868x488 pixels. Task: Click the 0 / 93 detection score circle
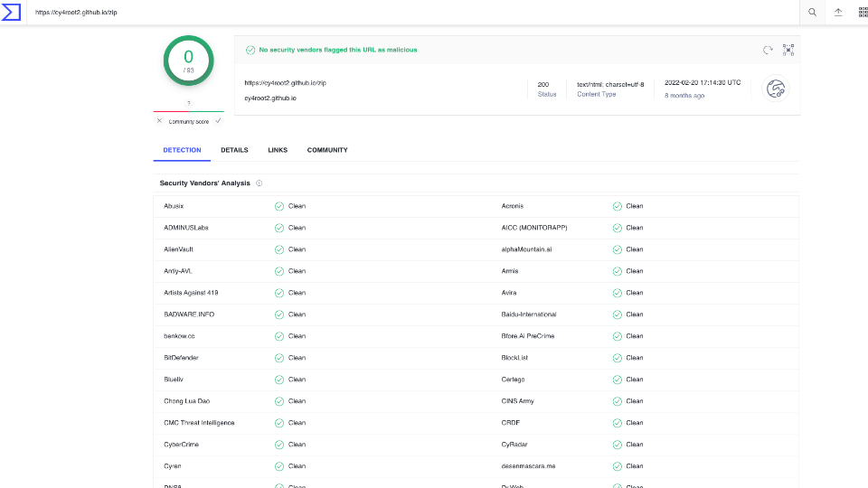(189, 61)
